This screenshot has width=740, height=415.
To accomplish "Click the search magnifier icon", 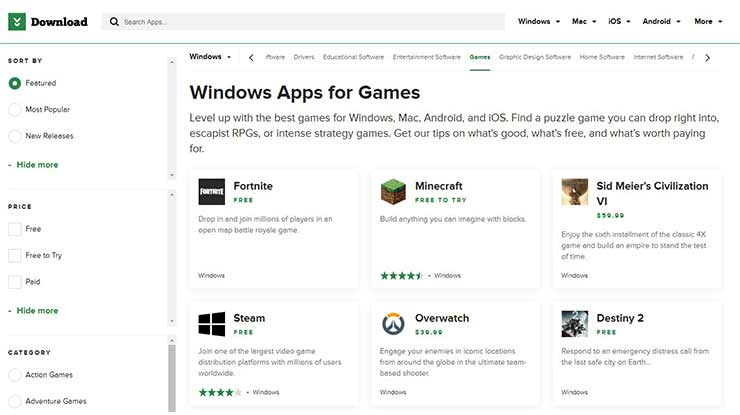I will click(114, 22).
